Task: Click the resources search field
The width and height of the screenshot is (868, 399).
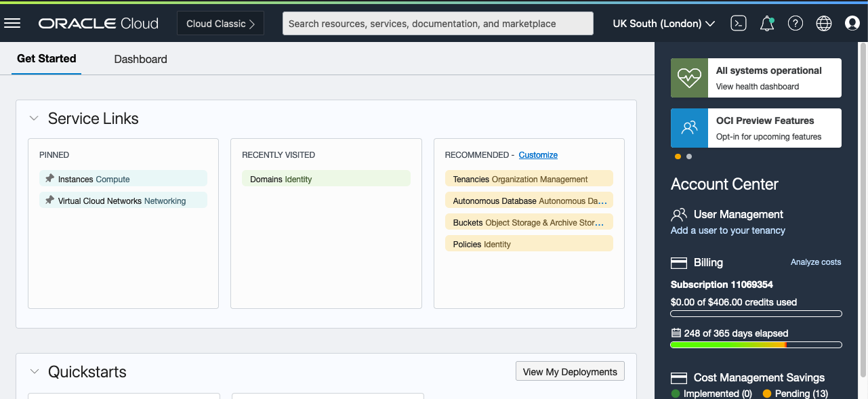Action: tap(439, 23)
